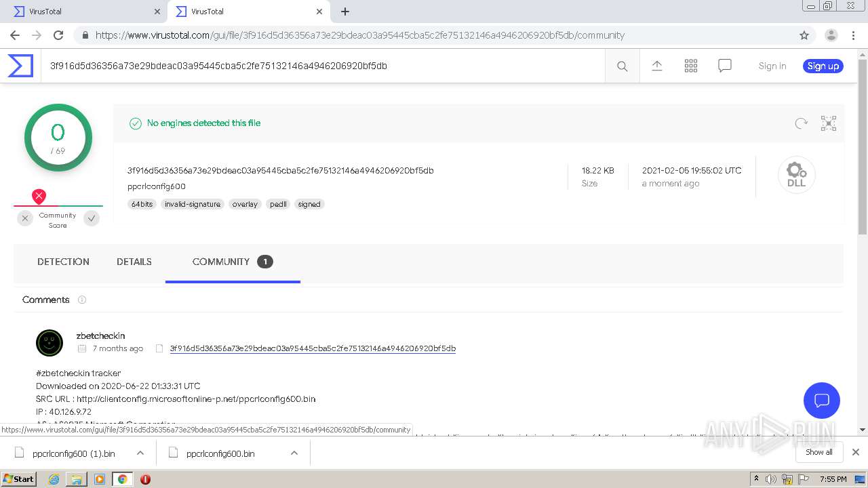Screen dimensions: 868x488
Task: Expand options for ppcrlconfig600 (1).bin download
Action: pyautogui.click(x=140, y=453)
